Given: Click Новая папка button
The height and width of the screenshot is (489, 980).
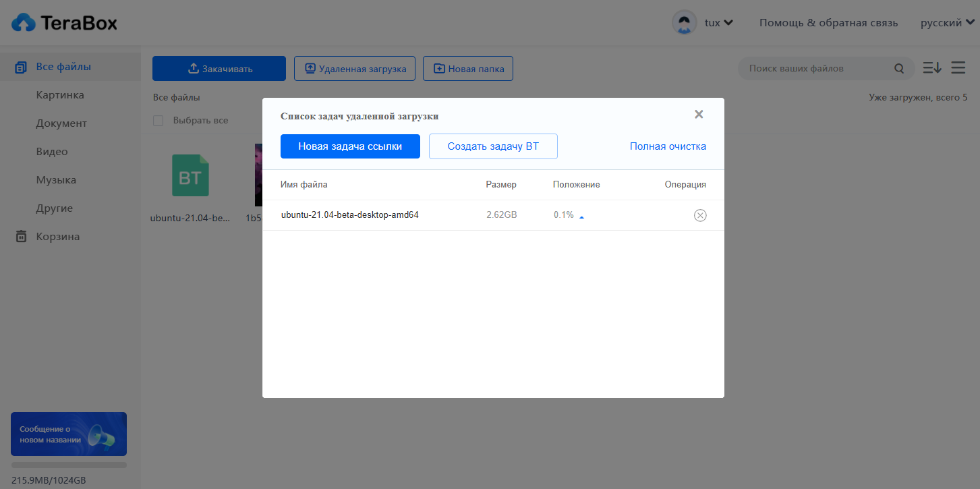Looking at the screenshot, I should 468,68.
